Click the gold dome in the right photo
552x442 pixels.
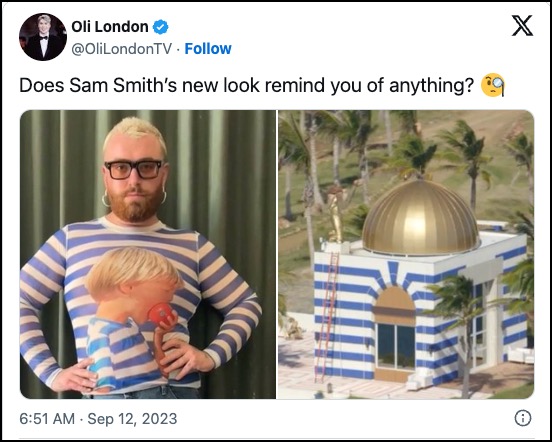420,216
